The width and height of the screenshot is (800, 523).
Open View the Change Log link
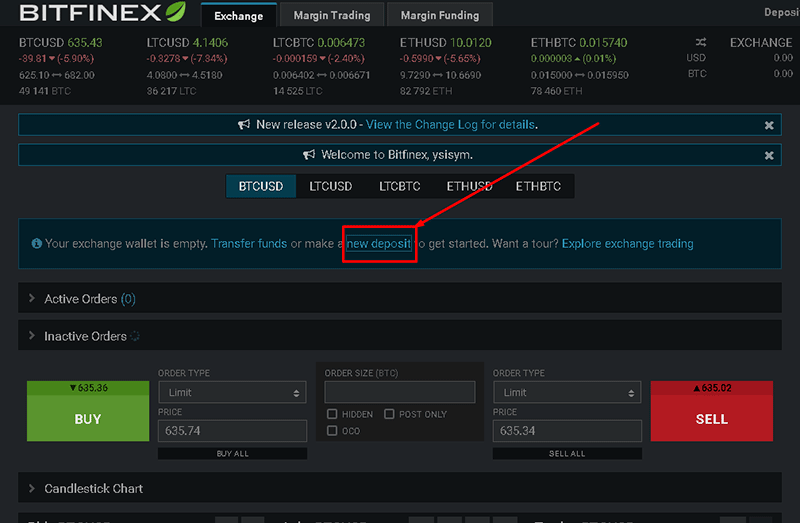click(451, 124)
